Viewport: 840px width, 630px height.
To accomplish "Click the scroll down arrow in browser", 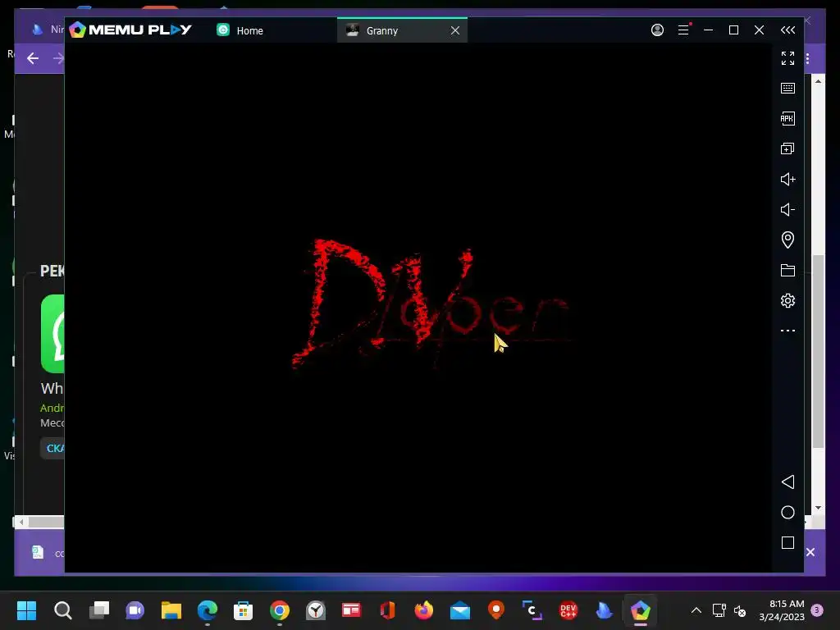I will click(x=818, y=507).
